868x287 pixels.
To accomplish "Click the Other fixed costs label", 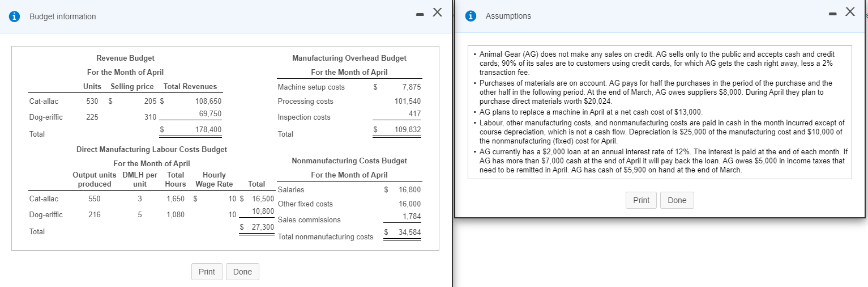I will [x=305, y=204].
